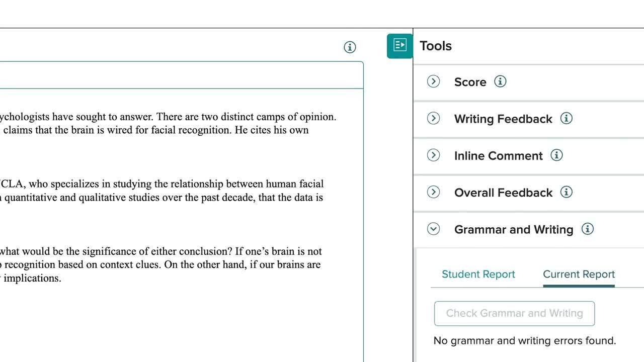The height and width of the screenshot is (362, 644).
Task: Click the Grammar and Writing info icon
Action: coord(587,229)
